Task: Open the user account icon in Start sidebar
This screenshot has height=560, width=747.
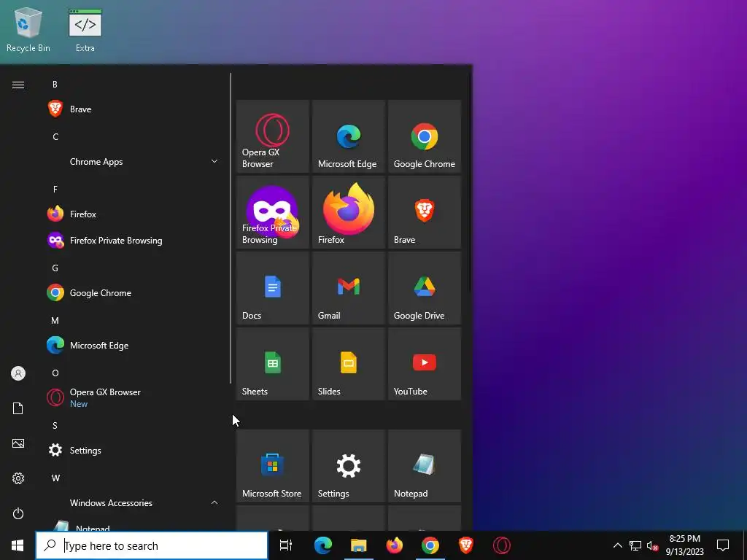Action: coord(18,373)
